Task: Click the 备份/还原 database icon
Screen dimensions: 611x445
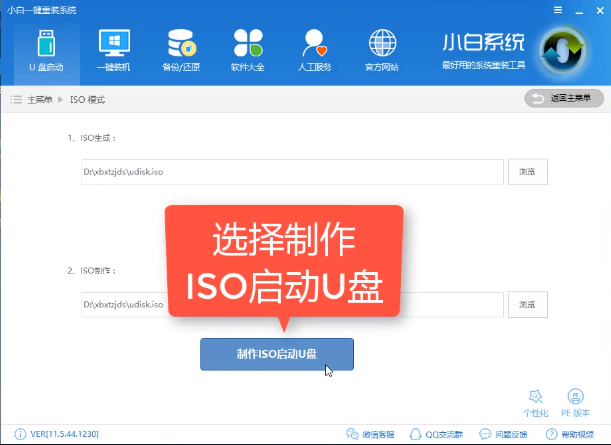Action: pos(180,50)
